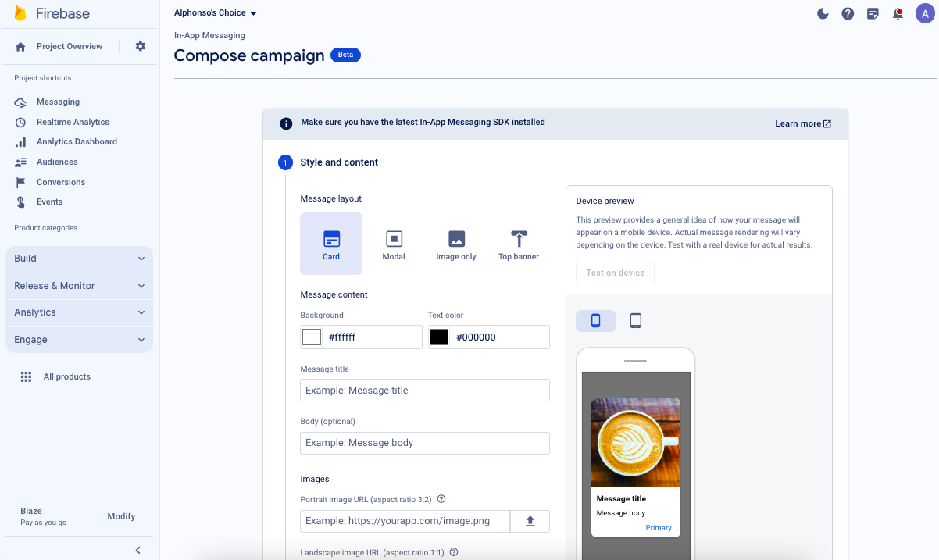
Task: Expand the Build category
Action: click(78, 259)
